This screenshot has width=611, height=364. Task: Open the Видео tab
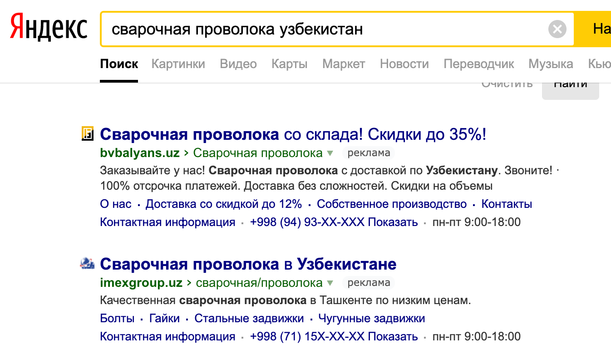point(238,64)
